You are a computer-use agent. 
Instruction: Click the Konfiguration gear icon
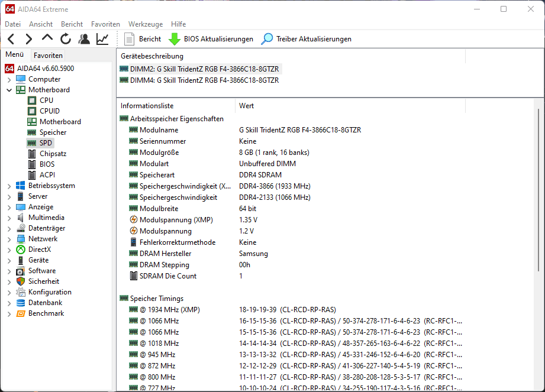point(21,292)
